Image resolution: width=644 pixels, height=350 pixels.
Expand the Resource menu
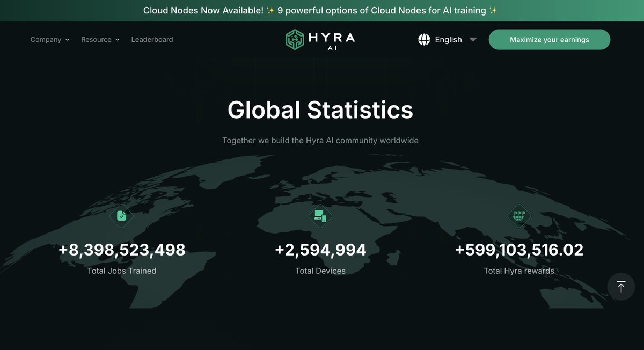click(x=100, y=39)
